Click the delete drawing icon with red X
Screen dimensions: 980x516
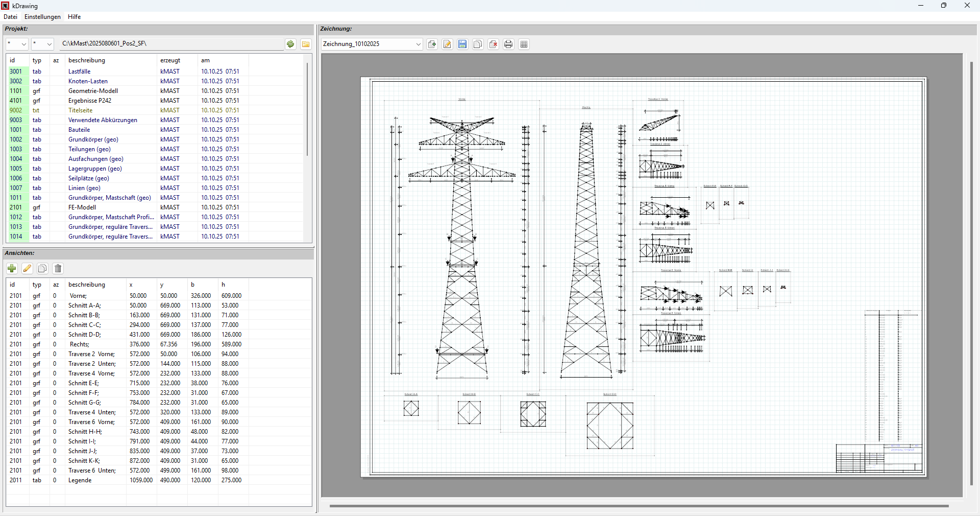click(x=493, y=44)
